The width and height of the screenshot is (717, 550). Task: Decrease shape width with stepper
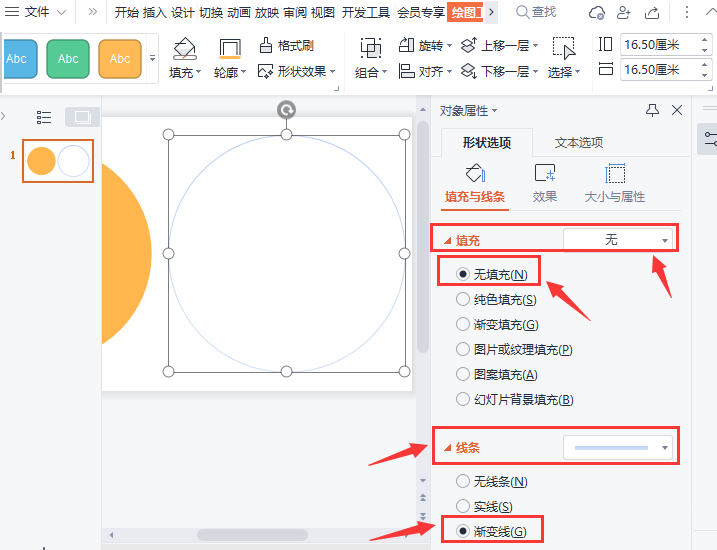tap(704, 75)
